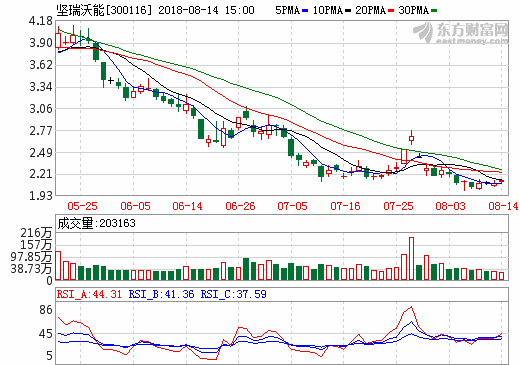Click the black cross doji candle near 3.34

[x=111, y=80]
